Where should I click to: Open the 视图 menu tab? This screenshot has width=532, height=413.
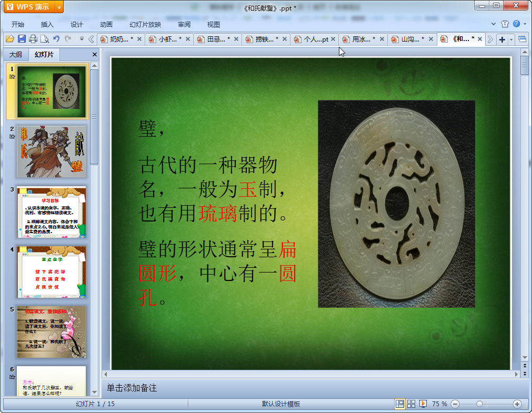(214, 24)
